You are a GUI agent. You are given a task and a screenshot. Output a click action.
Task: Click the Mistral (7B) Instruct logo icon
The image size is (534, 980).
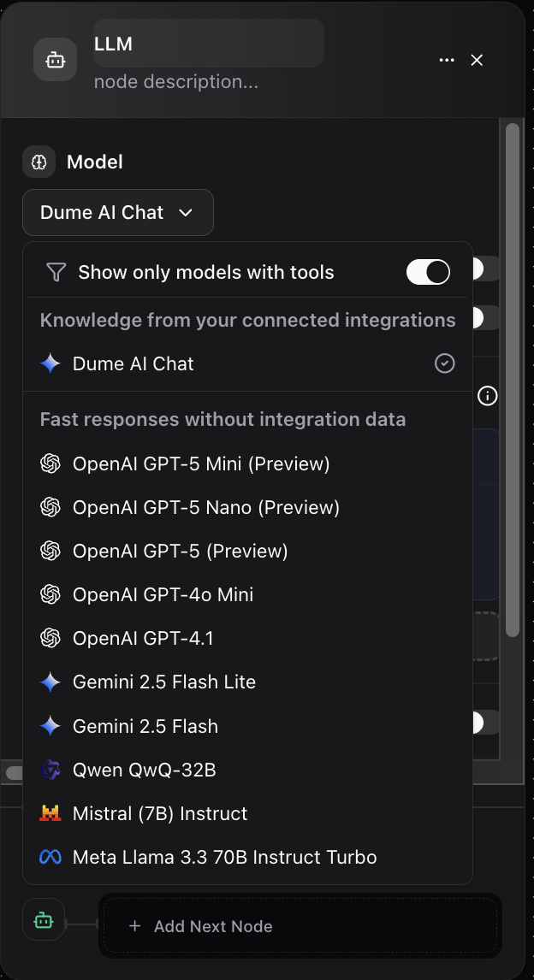pyautogui.click(x=51, y=813)
